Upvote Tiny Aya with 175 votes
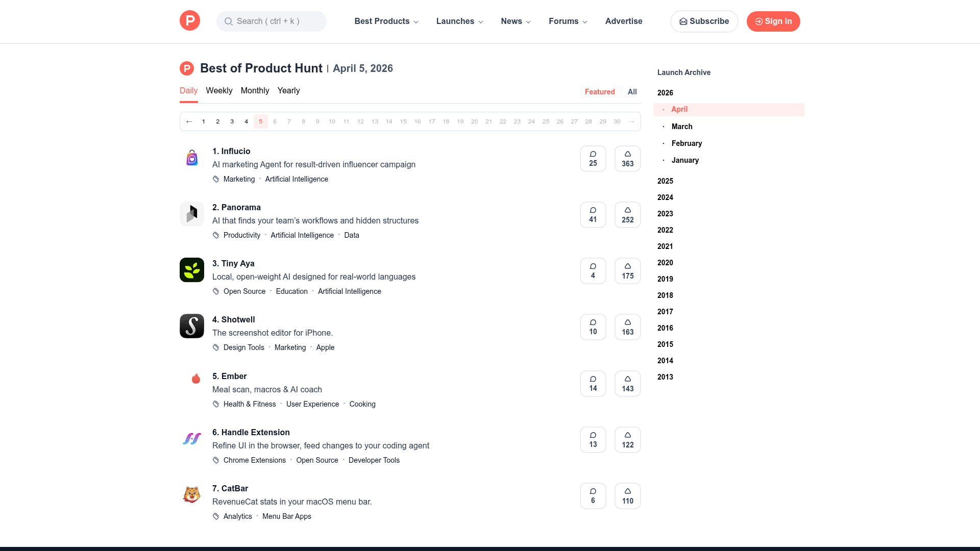Image resolution: width=980 pixels, height=551 pixels. point(628,271)
